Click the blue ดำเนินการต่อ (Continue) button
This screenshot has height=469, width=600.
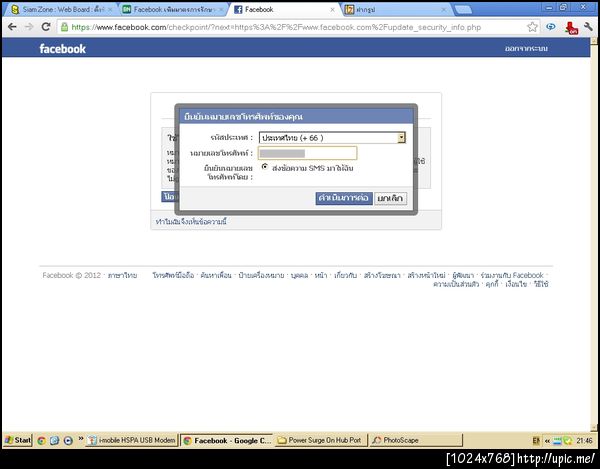coord(344,198)
